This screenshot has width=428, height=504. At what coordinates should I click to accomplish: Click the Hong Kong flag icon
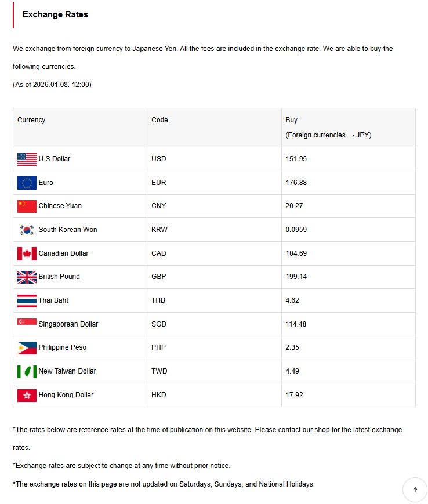27,395
